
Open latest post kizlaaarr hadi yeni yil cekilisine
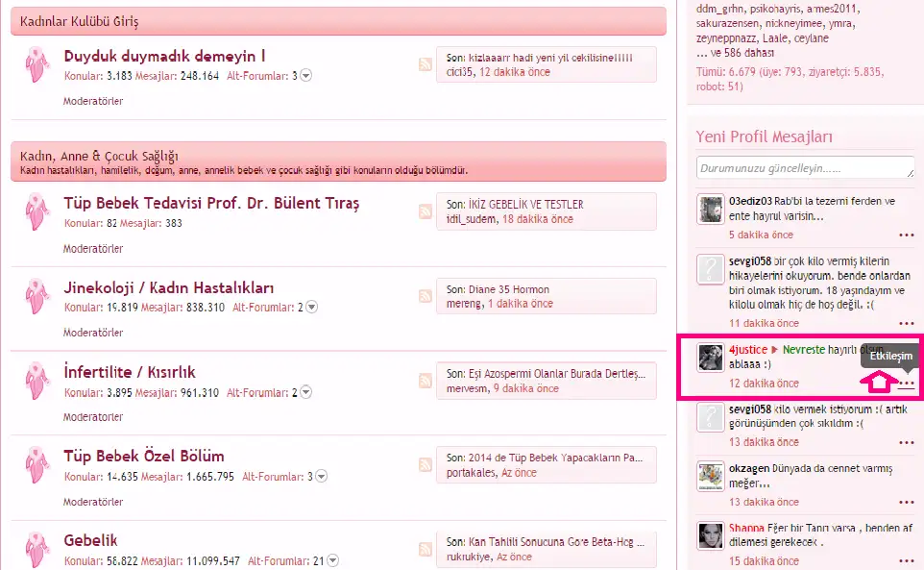[550, 58]
